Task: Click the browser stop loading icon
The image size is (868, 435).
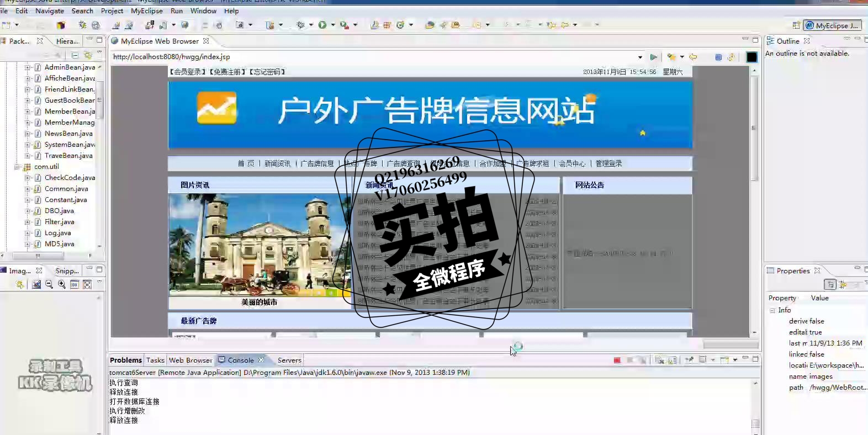Action: [x=718, y=57]
